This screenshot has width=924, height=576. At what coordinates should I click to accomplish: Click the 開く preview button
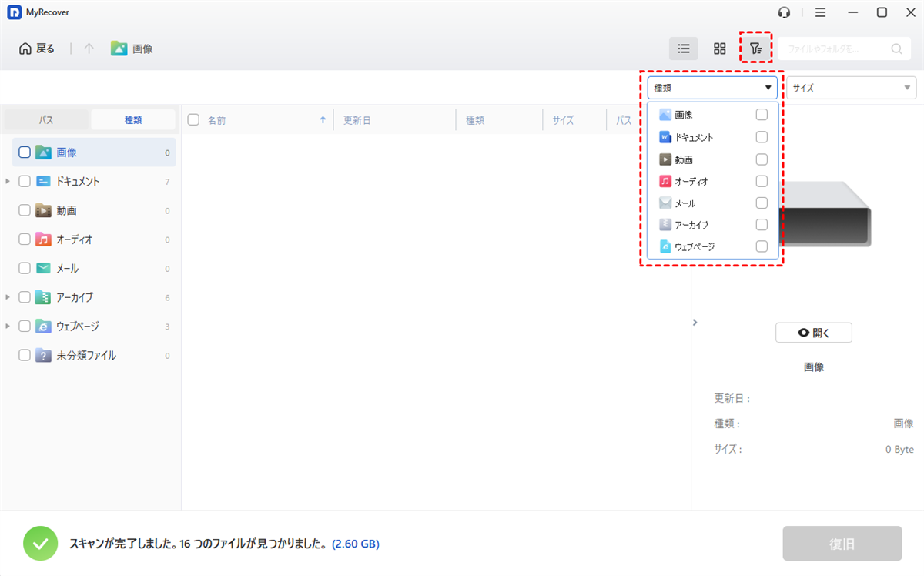pyautogui.click(x=814, y=333)
